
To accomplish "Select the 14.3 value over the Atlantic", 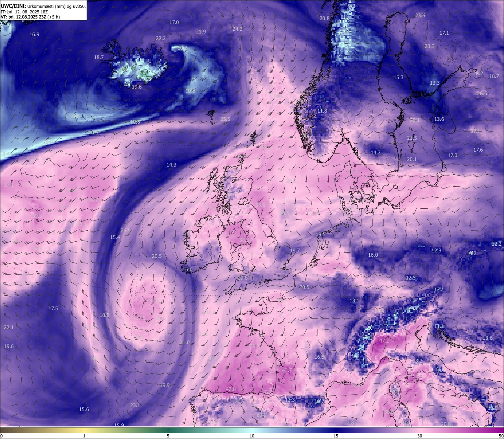I will (171, 165).
